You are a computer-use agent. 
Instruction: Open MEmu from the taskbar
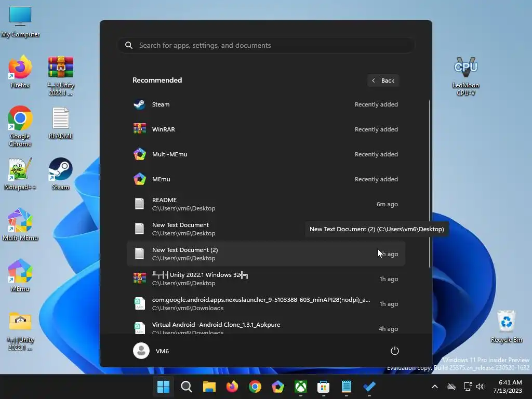pos(277,387)
